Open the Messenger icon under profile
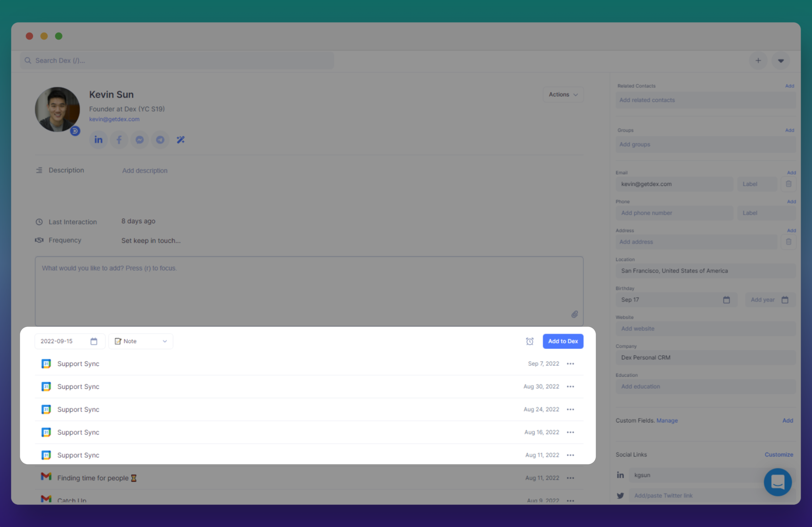This screenshot has height=527, width=812. 139,140
